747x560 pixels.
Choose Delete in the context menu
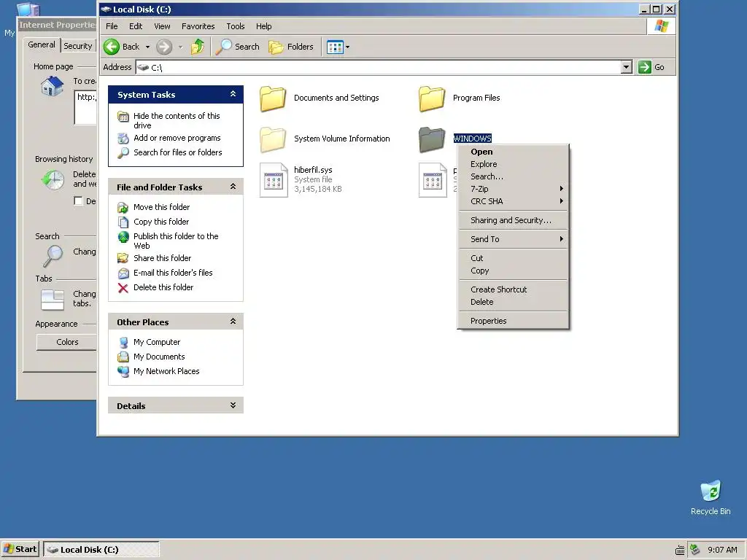(513, 302)
